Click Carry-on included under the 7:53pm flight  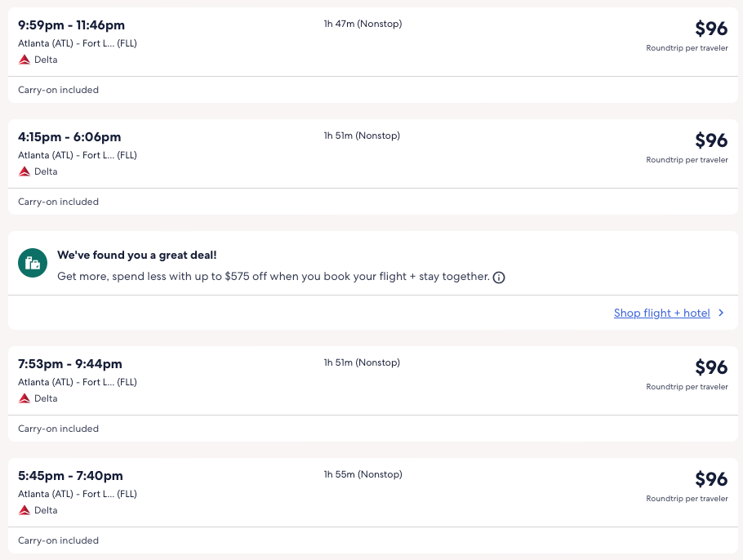coord(58,429)
